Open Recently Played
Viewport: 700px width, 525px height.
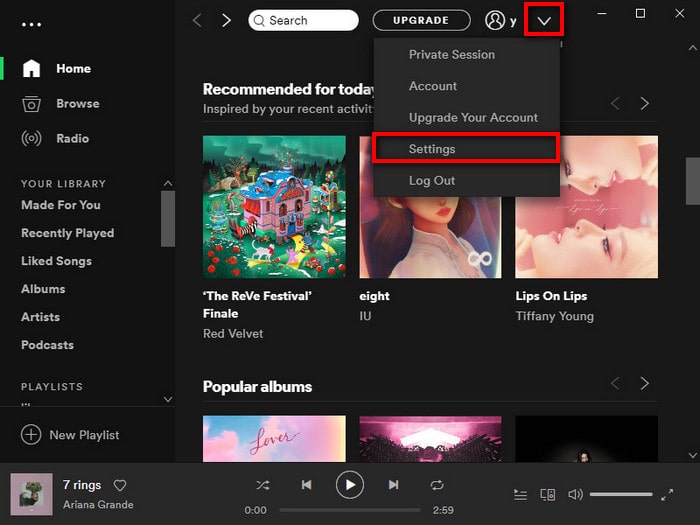tap(67, 233)
